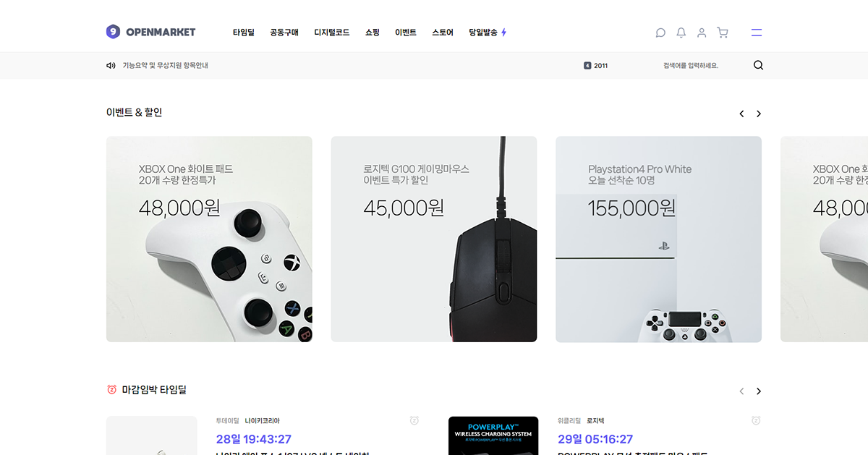Open the 디지털코드 menu
Screen dimensions: 868x455
pos(332,33)
